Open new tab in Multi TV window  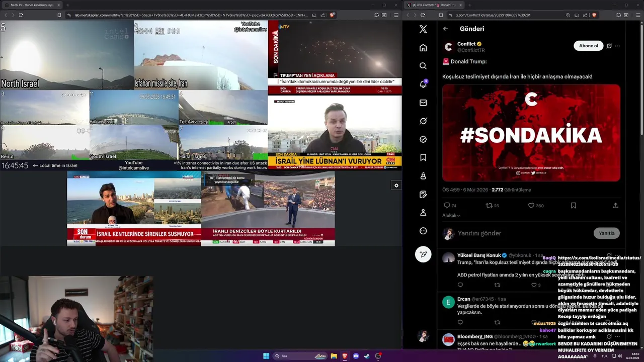67,5
